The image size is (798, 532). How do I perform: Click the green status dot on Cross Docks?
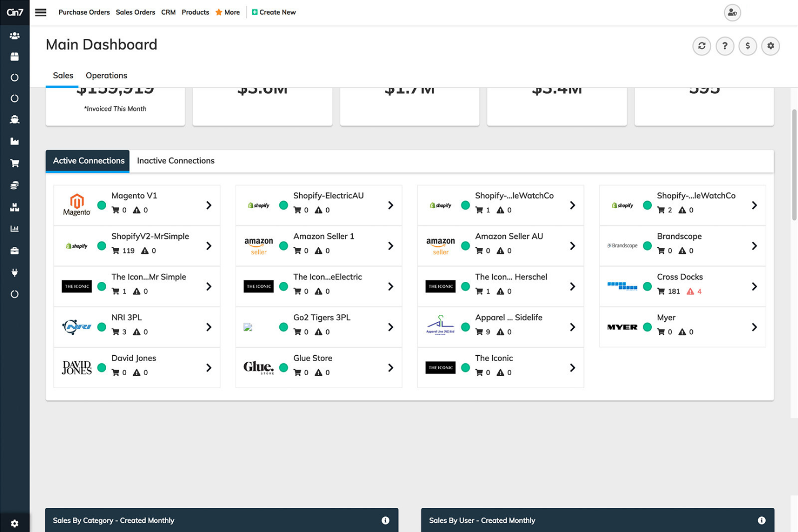point(647,286)
